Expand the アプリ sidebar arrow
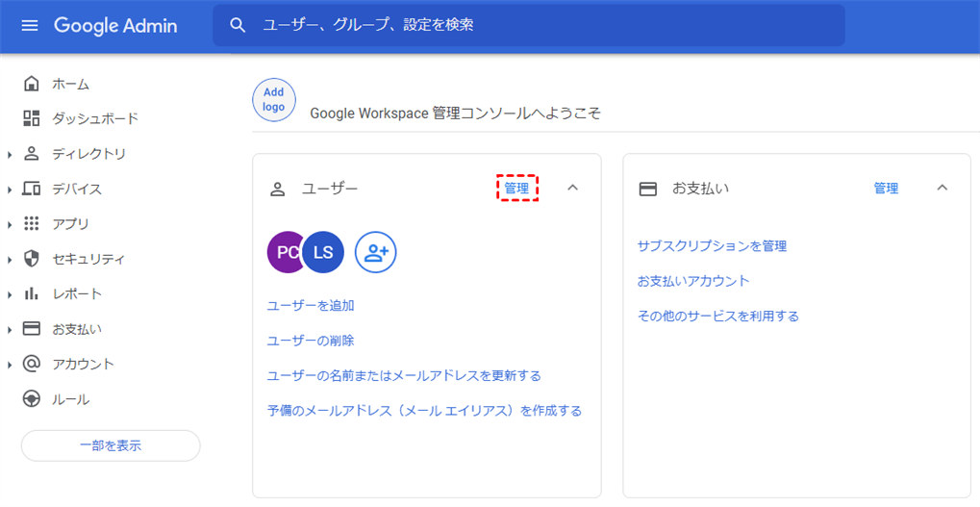The width and height of the screenshot is (980, 507). (x=10, y=224)
